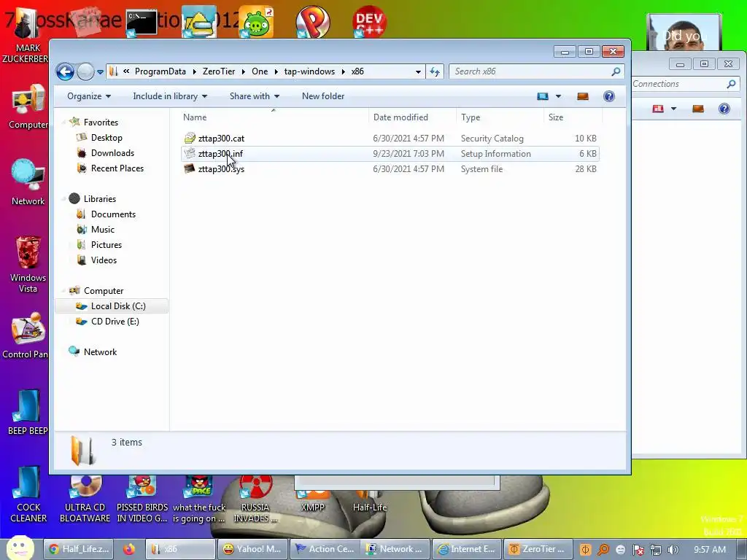Click the ULTRA CD BLOATWARE desktop icon

coord(85,497)
